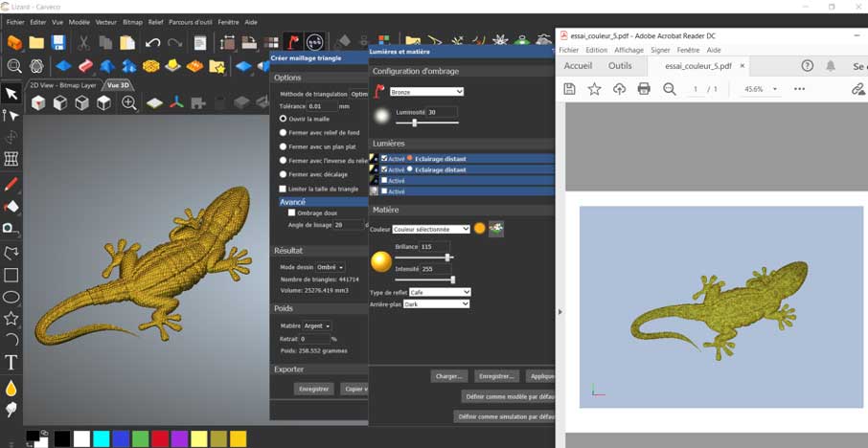Open the 'Parcours d'outil' menu

click(191, 22)
